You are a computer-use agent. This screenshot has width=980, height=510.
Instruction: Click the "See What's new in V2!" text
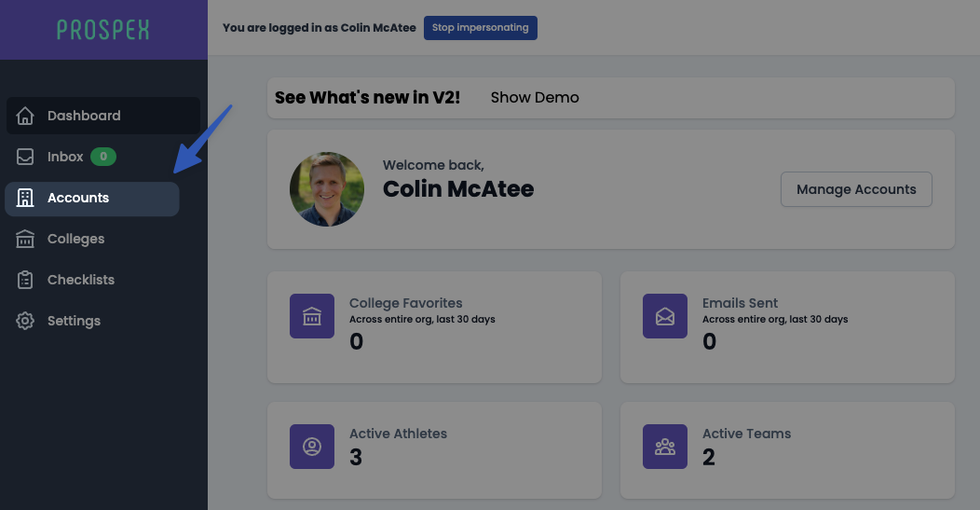click(367, 98)
